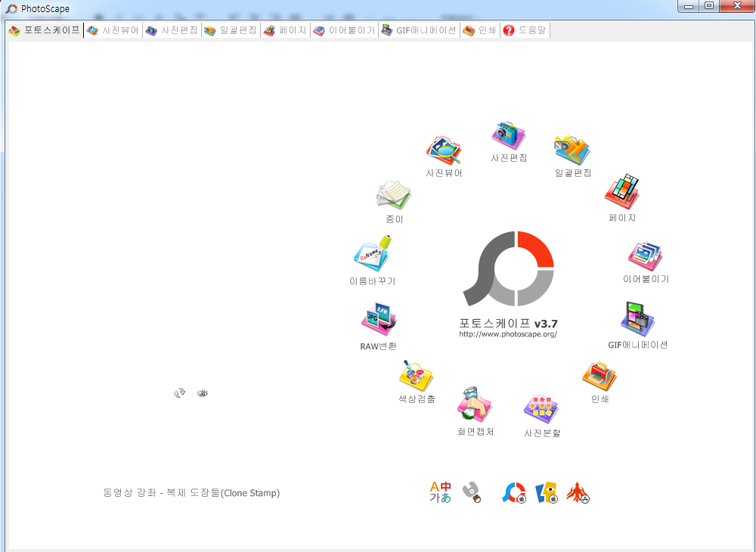
Task: Switch to the 포토스케이프 tab
Action: point(45,30)
